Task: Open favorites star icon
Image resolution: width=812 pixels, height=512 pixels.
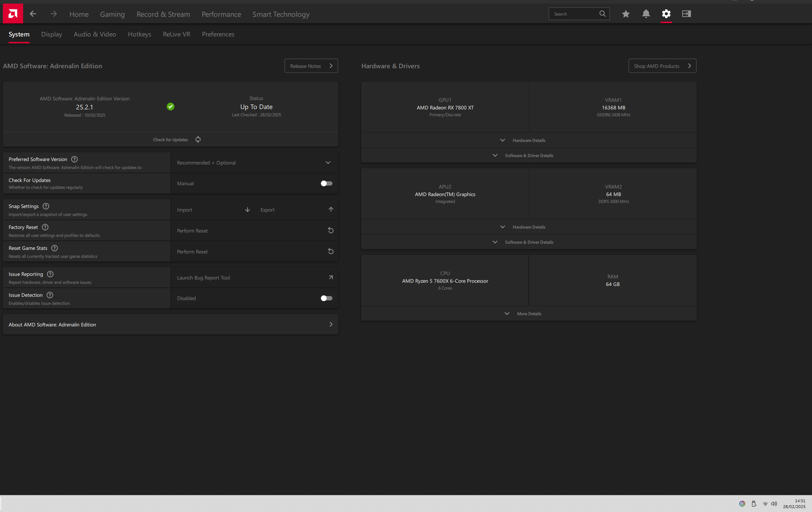Action: [x=626, y=14]
